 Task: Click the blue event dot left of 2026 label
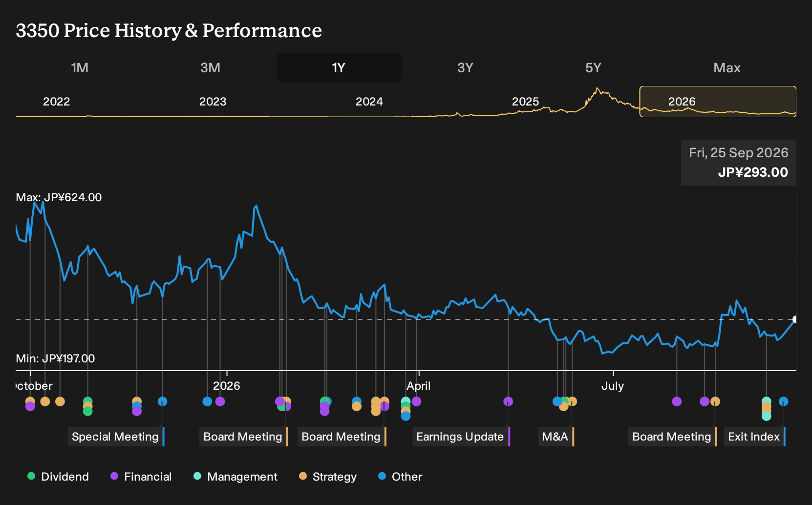coord(207,401)
